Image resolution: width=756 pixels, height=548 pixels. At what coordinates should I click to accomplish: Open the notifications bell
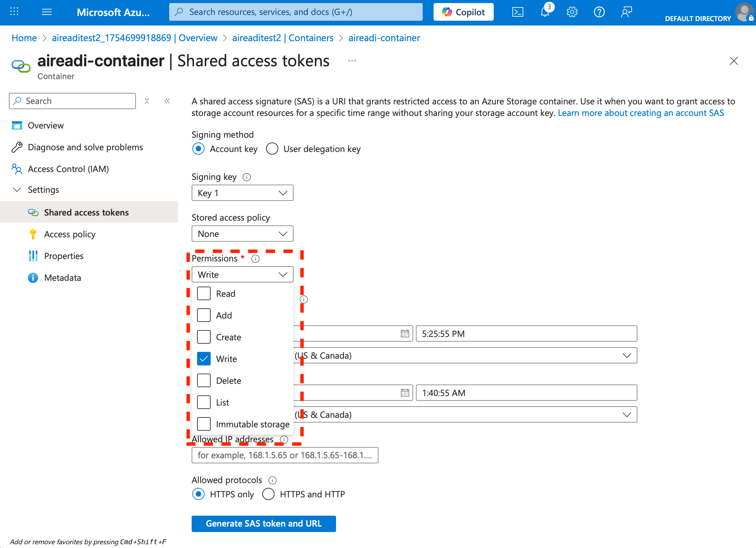545,12
